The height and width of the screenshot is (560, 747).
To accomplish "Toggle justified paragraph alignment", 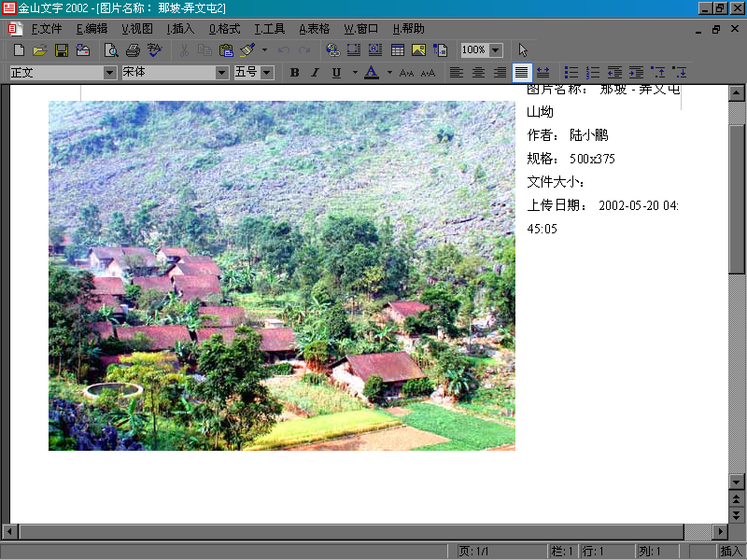I will click(521, 72).
